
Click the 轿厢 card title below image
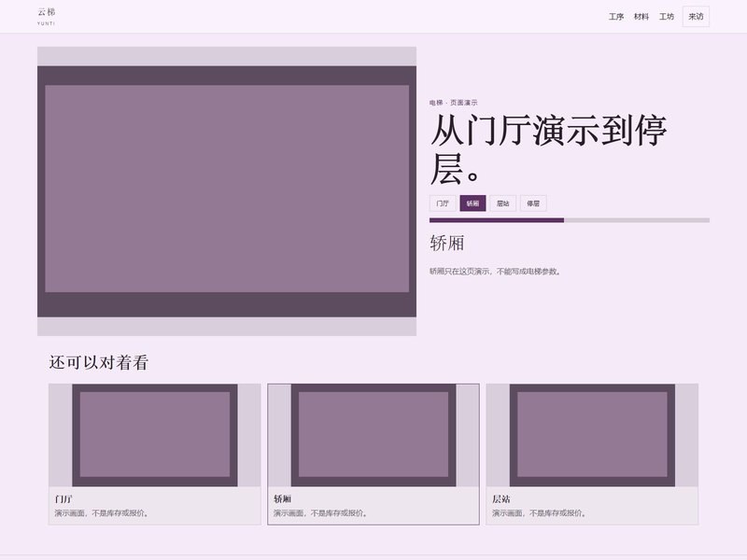click(282, 498)
